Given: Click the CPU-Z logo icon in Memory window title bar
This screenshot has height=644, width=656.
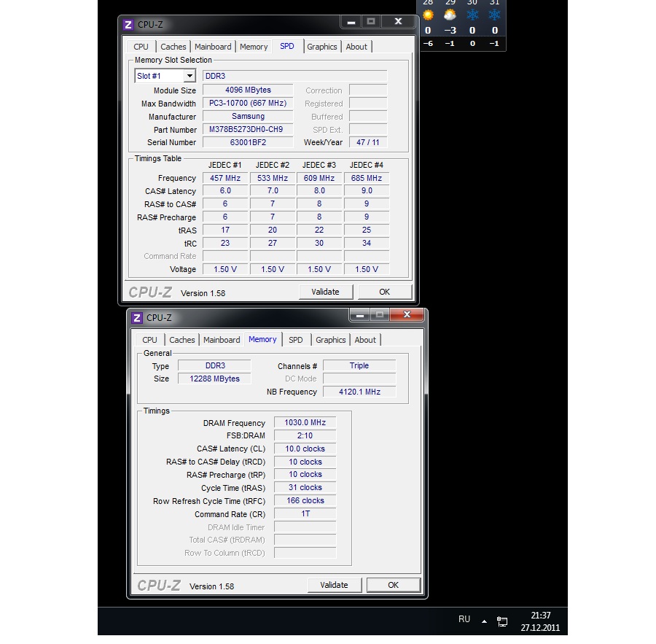Looking at the screenshot, I should coord(137,318).
